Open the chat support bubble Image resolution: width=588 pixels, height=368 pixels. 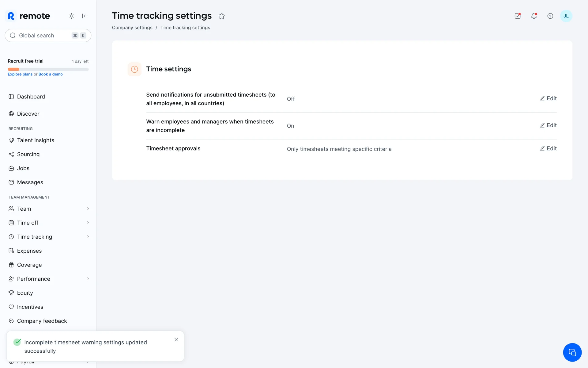click(x=572, y=352)
